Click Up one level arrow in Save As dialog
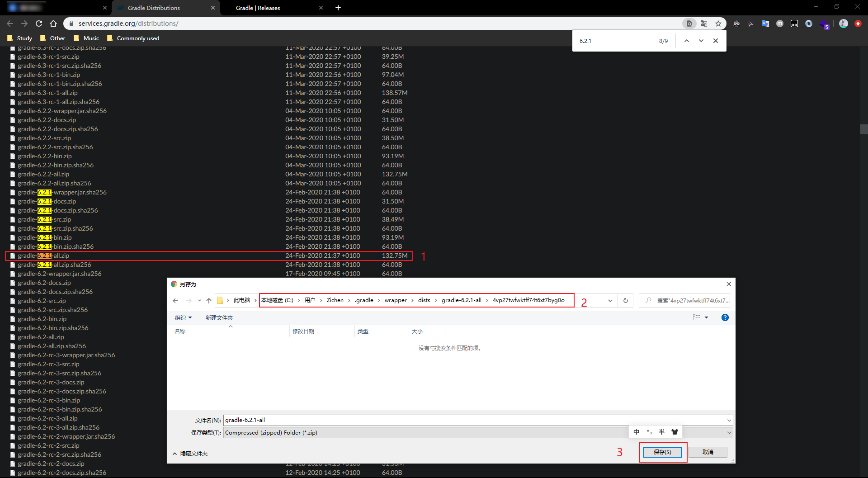868x478 pixels. 209,300
